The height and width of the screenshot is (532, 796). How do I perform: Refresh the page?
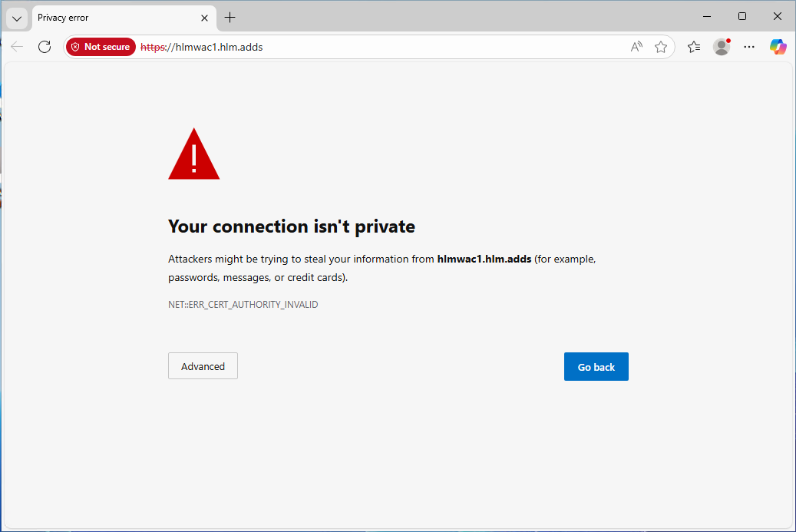click(x=45, y=47)
